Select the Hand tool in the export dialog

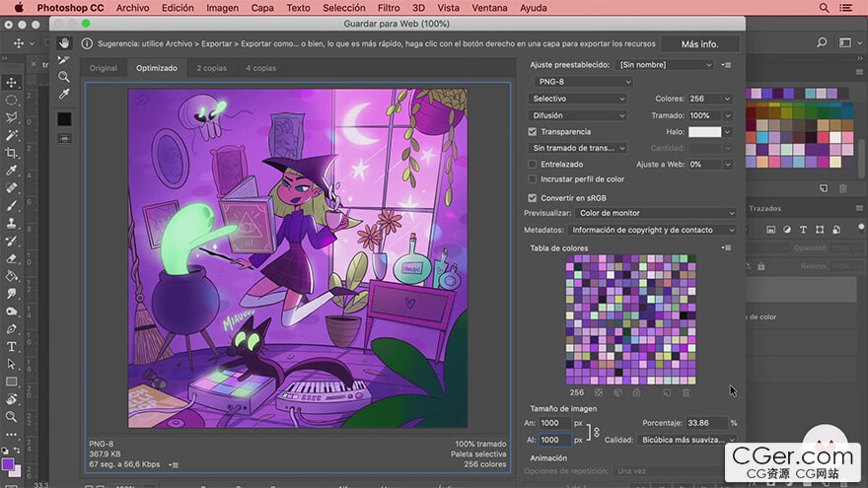pyautogui.click(x=64, y=43)
